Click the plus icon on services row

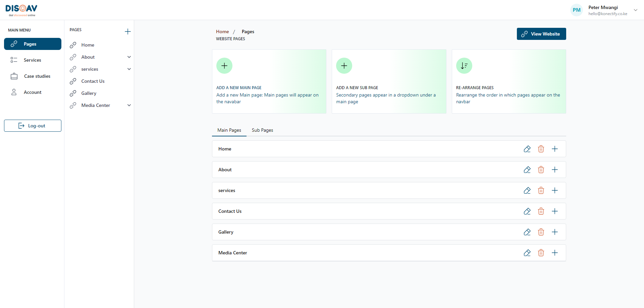[555, 190]
